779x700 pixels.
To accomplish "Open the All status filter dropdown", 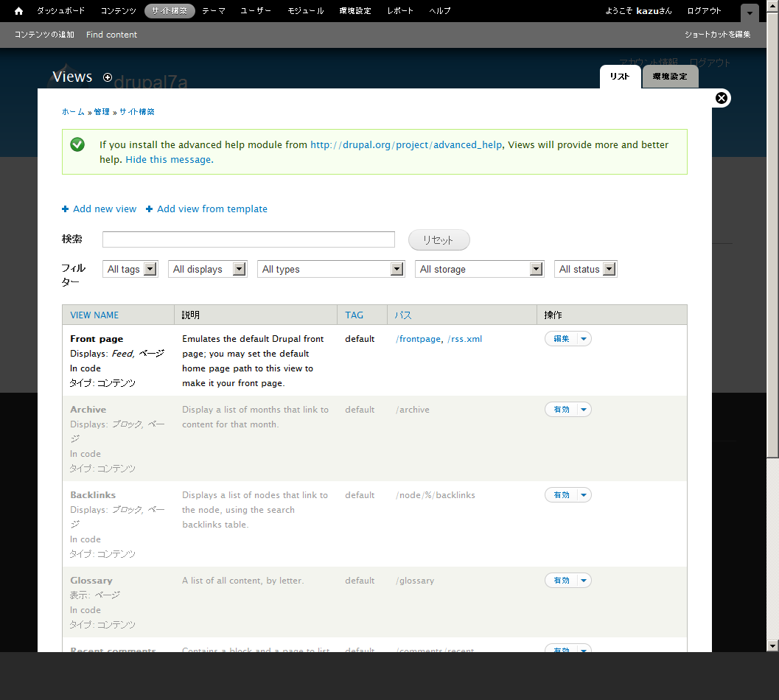I will click(586, 269).
